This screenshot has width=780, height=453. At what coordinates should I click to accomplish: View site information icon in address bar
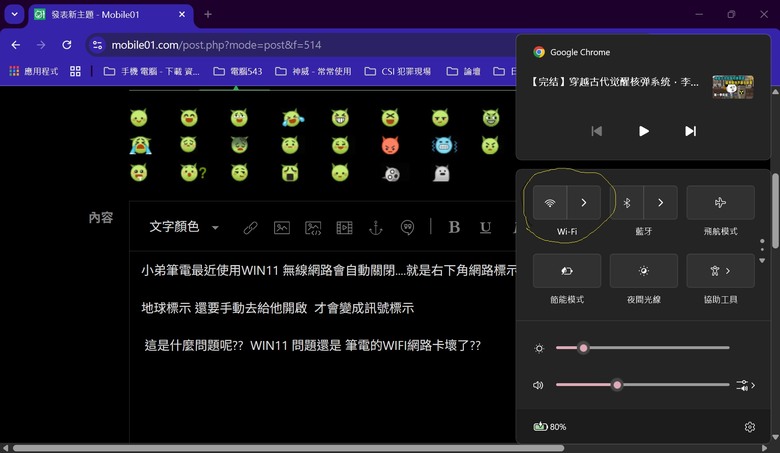pos(98,45)
